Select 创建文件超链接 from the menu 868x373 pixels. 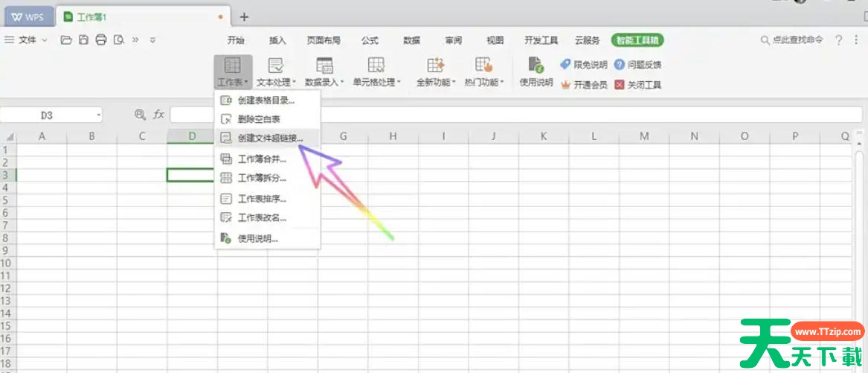267,138
